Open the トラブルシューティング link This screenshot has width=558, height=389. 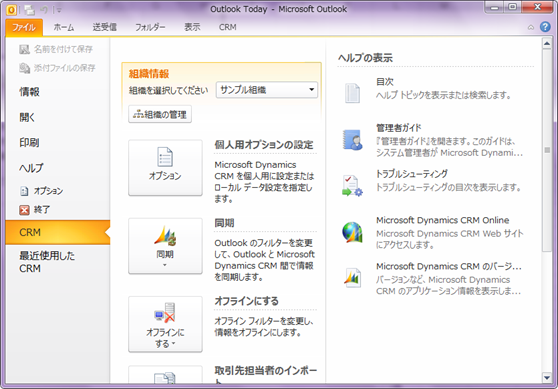412,174
